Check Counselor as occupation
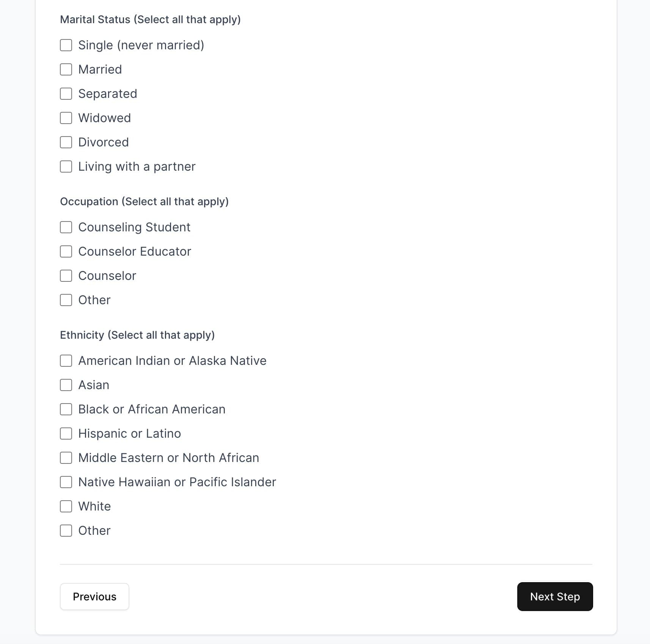The height and width of the screenshot is (644, 650). coord(66,276)
